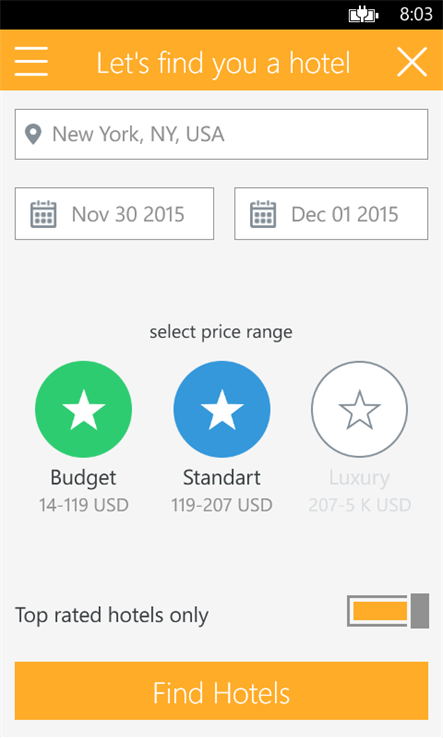Click the check-in calendar icon
The width and height of the screenshot is (443, 738).
click(43, 214)
